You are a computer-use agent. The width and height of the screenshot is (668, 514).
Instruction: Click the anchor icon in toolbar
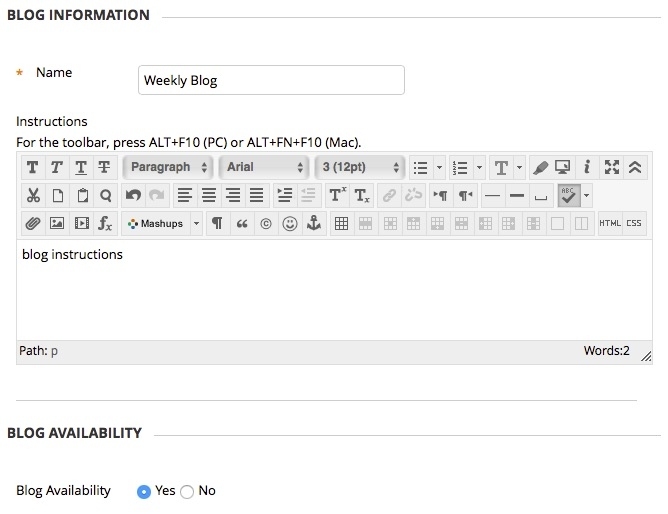click(x=313, y=223)
